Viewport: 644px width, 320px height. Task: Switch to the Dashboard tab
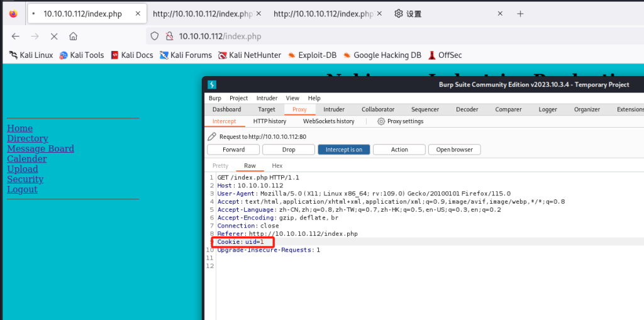tap(226, 109)
